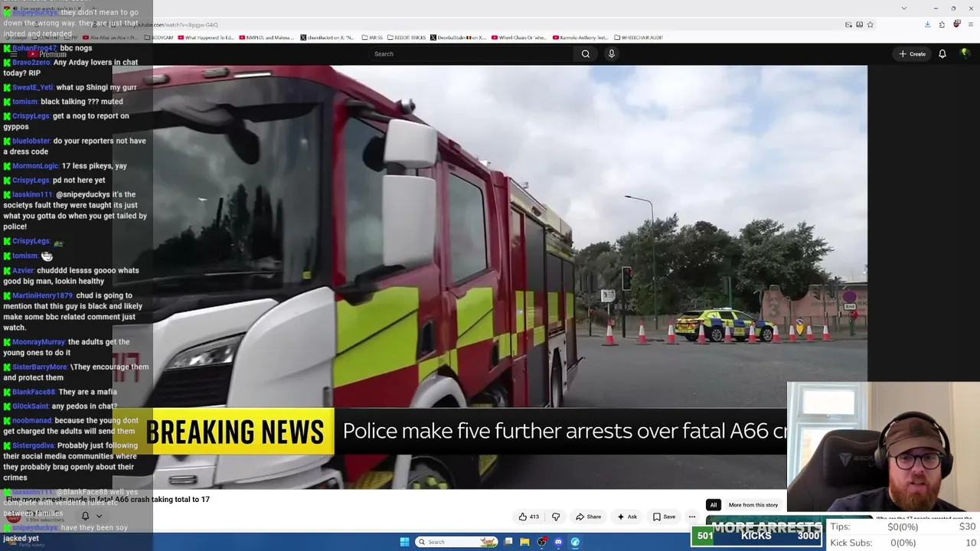980x551 pixels.
Task: Select the All filter chip
Action: click(714, 505)
